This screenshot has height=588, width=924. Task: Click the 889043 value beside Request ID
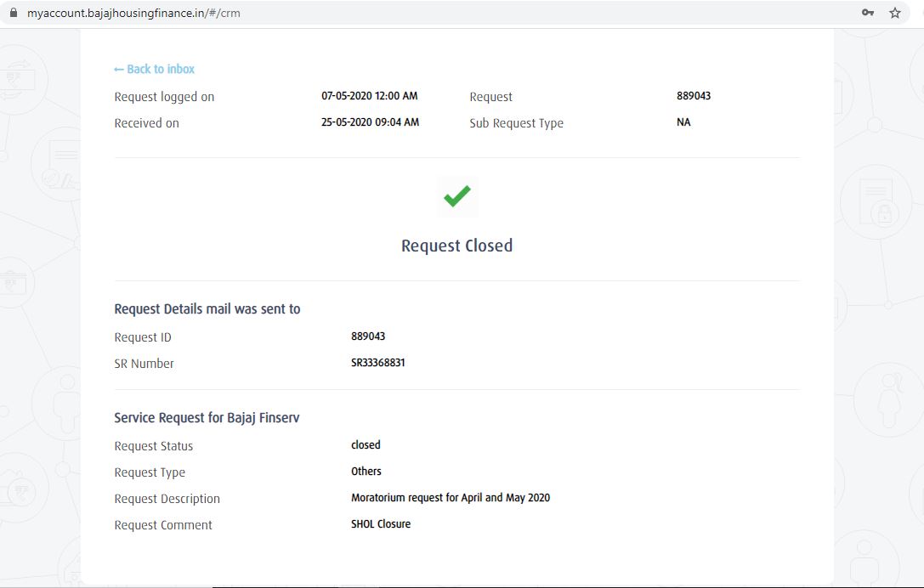[x=368, y=336]
